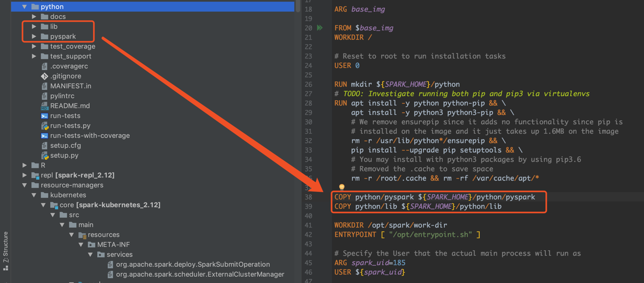This screenshot has width=644, height=283.
Task: Click the README.md markdown file icon
Action: click(x=44, y=106)
